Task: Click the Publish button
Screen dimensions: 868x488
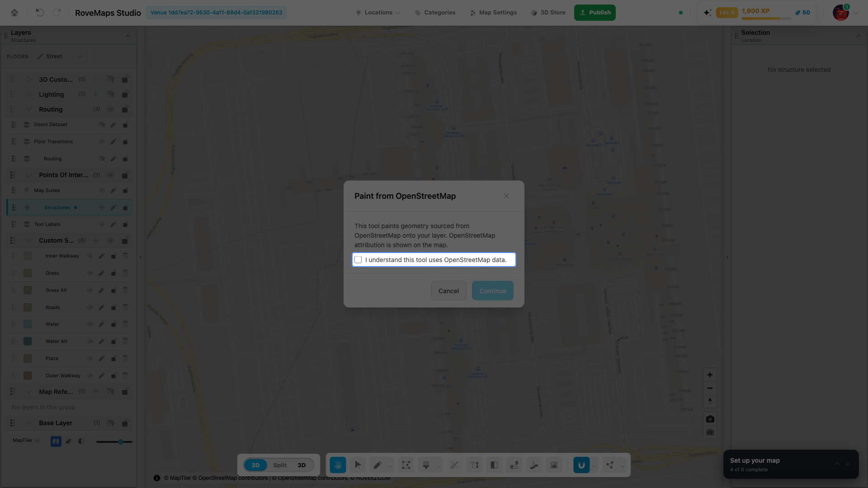Action: click(595, 13)
